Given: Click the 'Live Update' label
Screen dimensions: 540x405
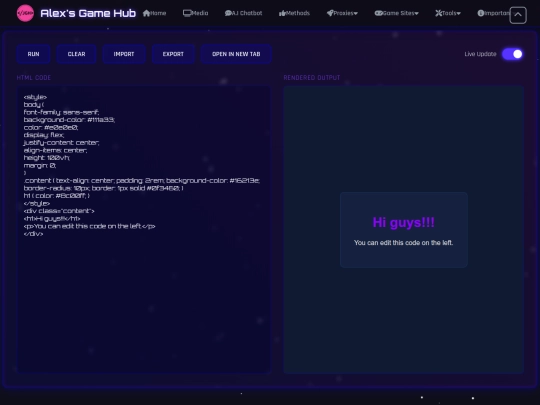Looking at the screenshot, I should [x=480, y=54].
